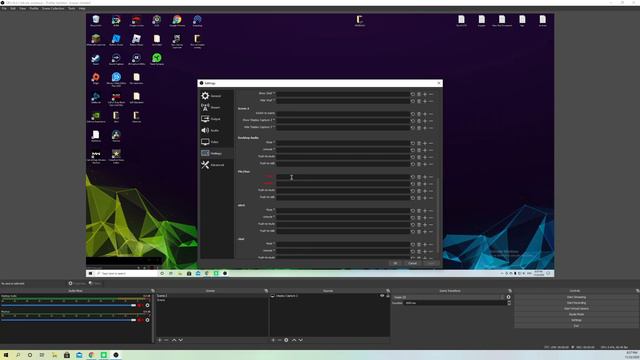Image resolution: width=640 pixels, height=360 pixels.
Task: Clear the Desktop Audio Mute hotkey with trash icon
Action: point(419,143)
